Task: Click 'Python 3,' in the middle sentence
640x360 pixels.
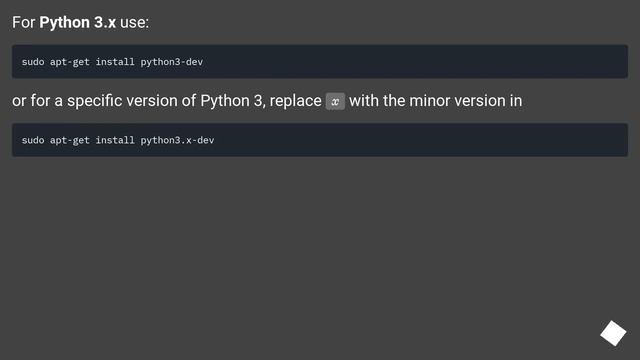Action: coord(233,101)
